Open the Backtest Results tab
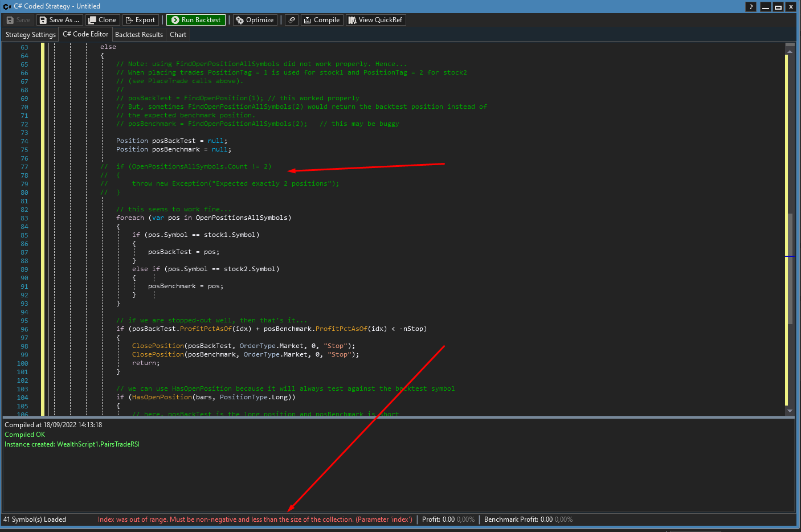The width and height of the screenshot is (801, 532). coord(138,35)
